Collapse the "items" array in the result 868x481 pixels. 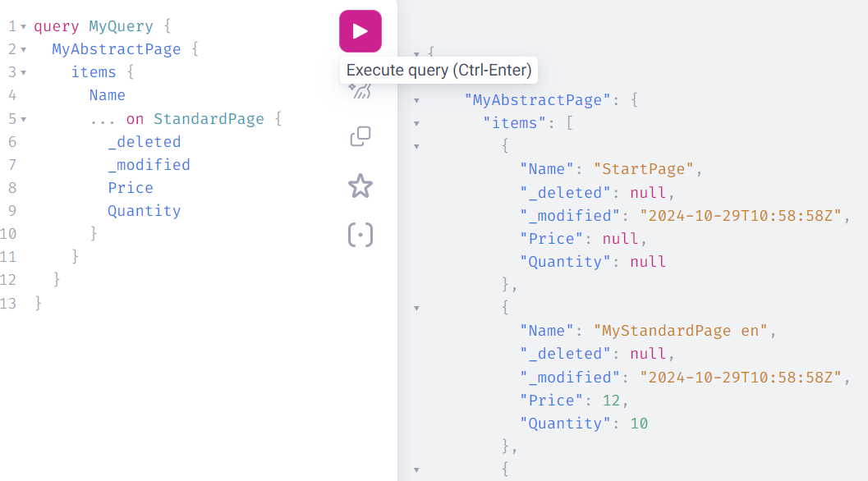pos(416,123)
